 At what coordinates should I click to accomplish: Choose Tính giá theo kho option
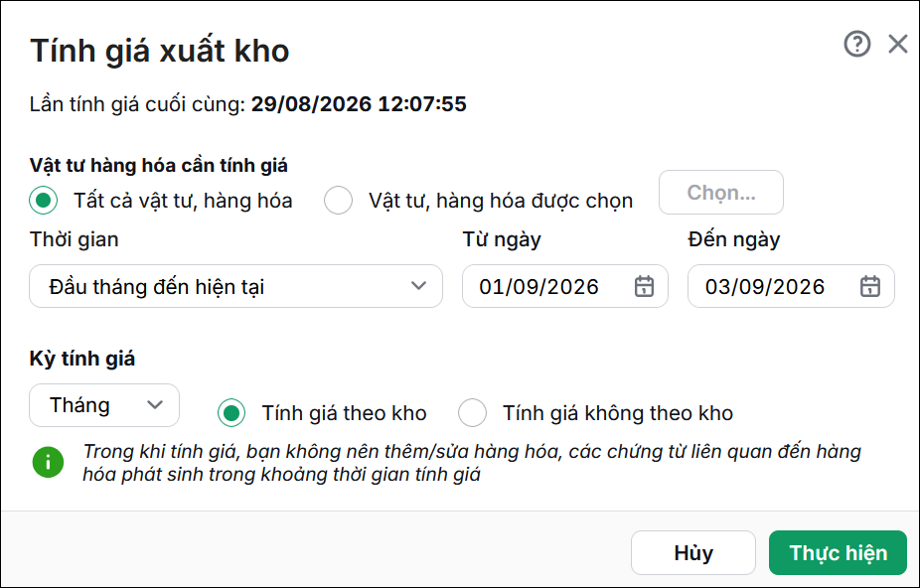pos(231,413)
